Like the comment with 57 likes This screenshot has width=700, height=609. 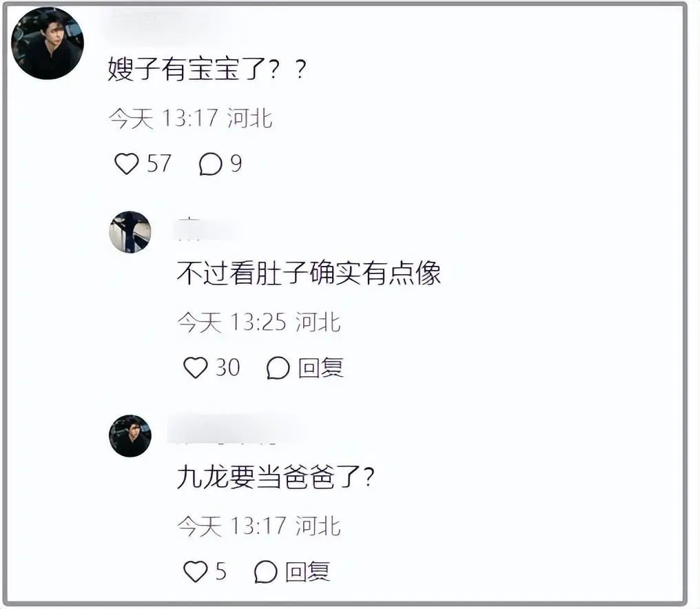127,163
